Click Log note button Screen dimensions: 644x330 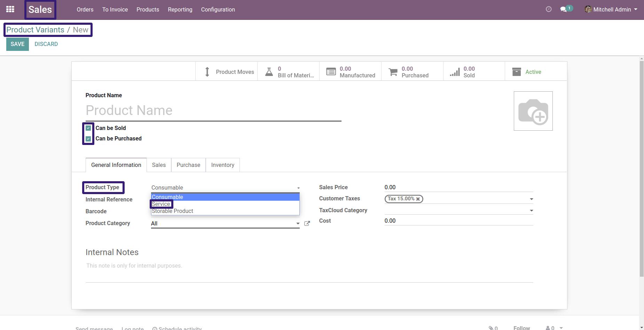point(133,328)
